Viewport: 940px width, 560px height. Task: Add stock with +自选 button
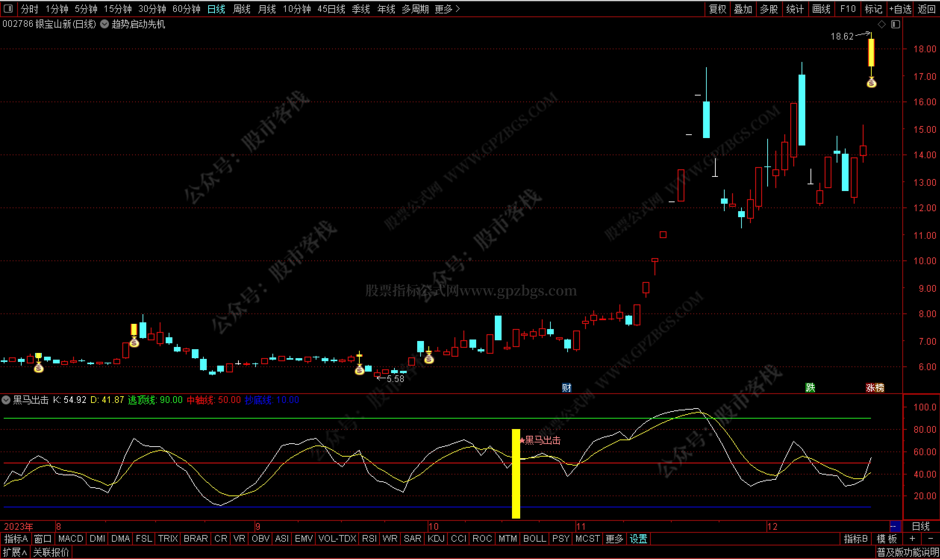click(x=900, y=9)
